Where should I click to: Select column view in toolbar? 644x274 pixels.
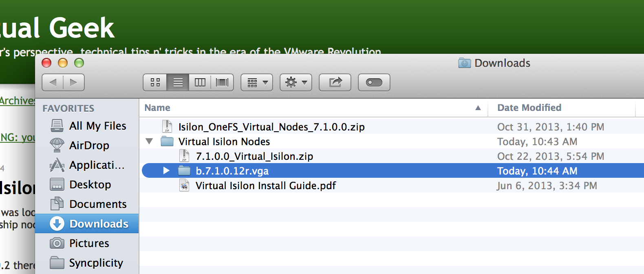[x=200, y=82]
